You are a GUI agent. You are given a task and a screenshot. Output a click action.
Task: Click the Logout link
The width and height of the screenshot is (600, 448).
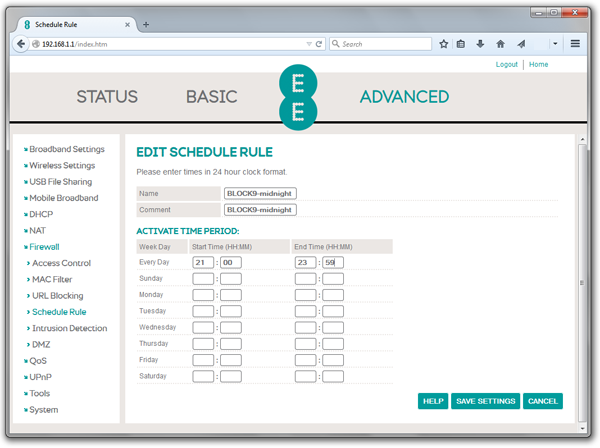click(x=507, y=64)
